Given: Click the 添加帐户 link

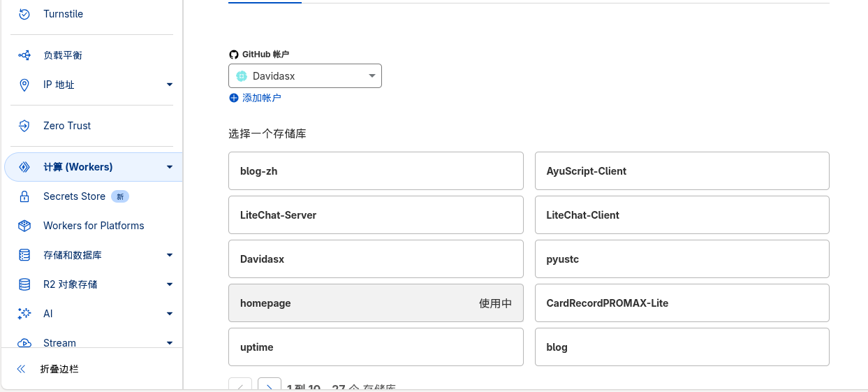Looking at the screenshot, I should tap(262, 98).
